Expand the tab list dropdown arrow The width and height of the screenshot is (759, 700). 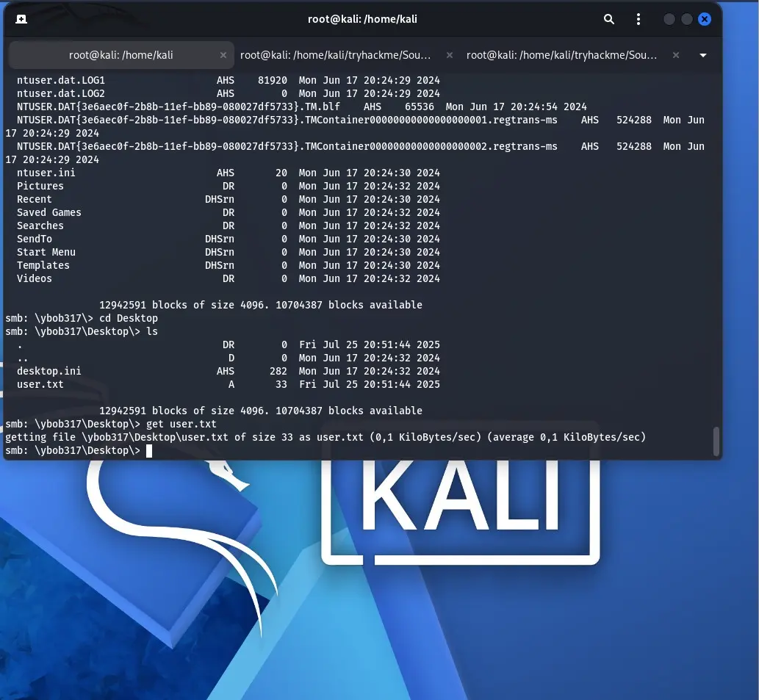pos(703,56)
